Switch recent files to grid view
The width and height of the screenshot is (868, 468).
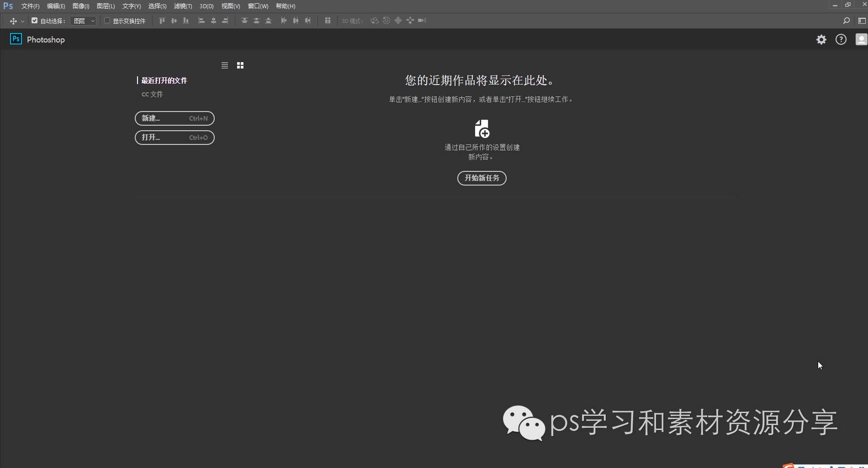coord(240,65)
